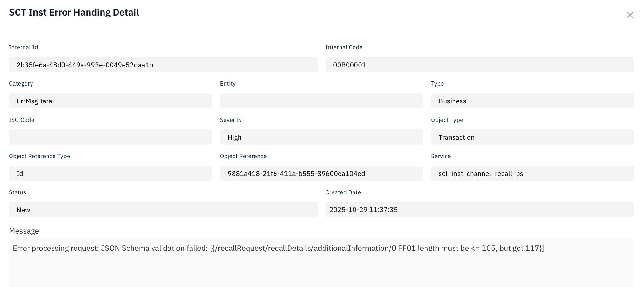Click the Internal Id field
Screen dimensions: 644x287
[x=163, y=64]
